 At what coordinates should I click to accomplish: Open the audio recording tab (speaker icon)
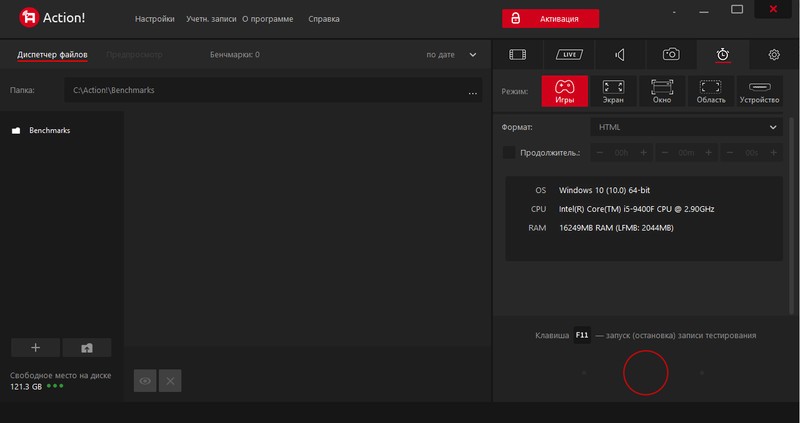click(620, 54)
